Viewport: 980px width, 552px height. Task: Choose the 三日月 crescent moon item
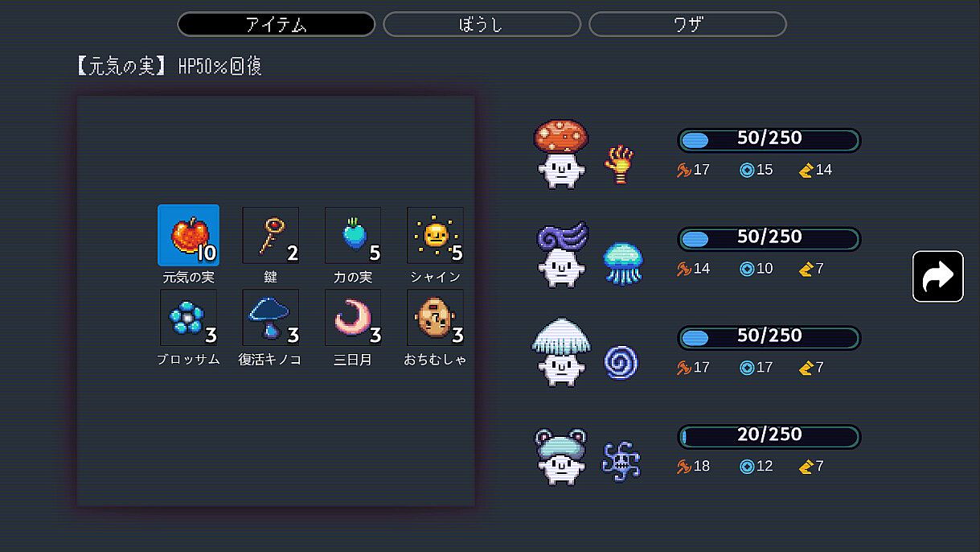tap(353, 317)
